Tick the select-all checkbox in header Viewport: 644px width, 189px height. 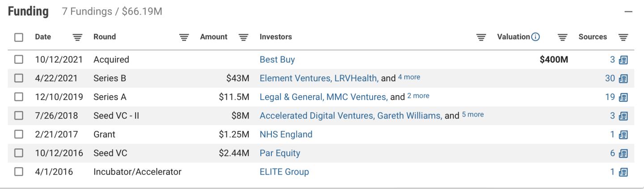(18, 38)
